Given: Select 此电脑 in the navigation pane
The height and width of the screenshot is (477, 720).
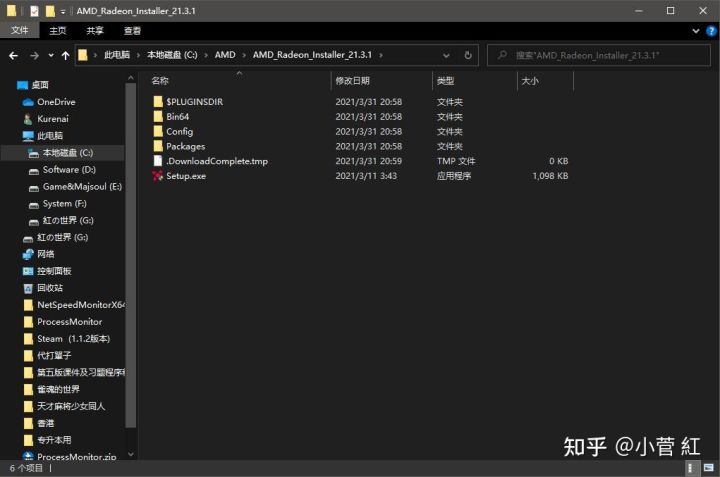Looking at the screenshot, I should click(x=50, y=136).
